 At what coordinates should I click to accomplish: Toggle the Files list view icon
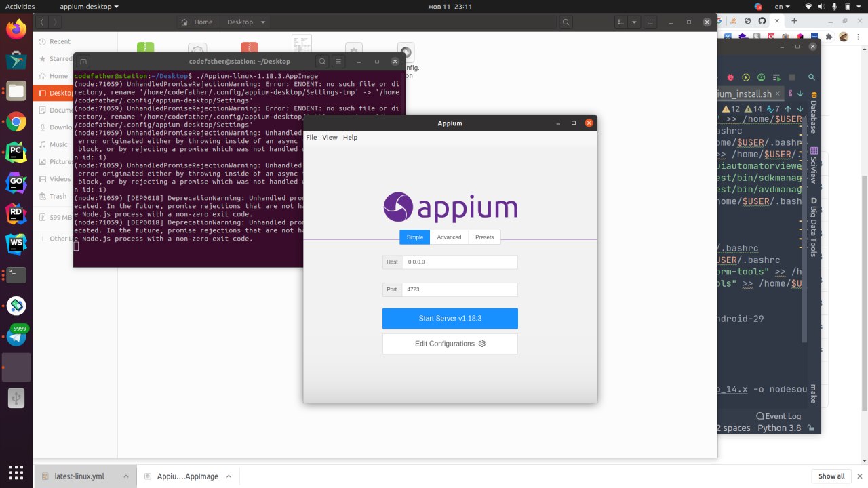click(621, 22)
